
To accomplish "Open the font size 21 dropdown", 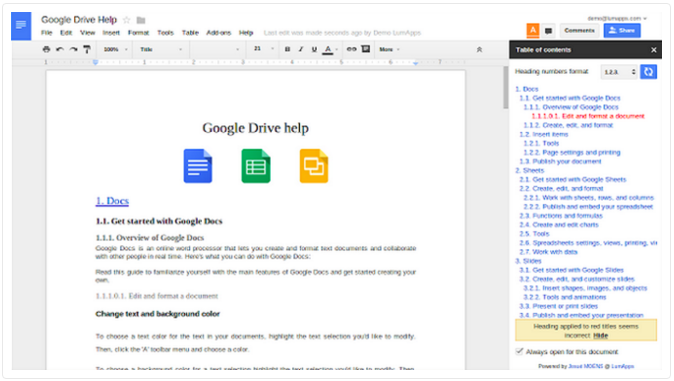I will pos(263,49).
